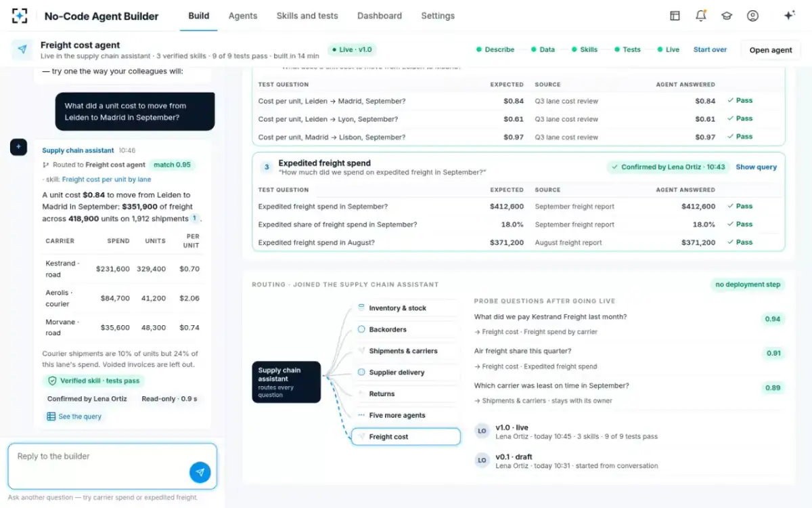Click Show query for Expedited freight spend

[756, 167]
